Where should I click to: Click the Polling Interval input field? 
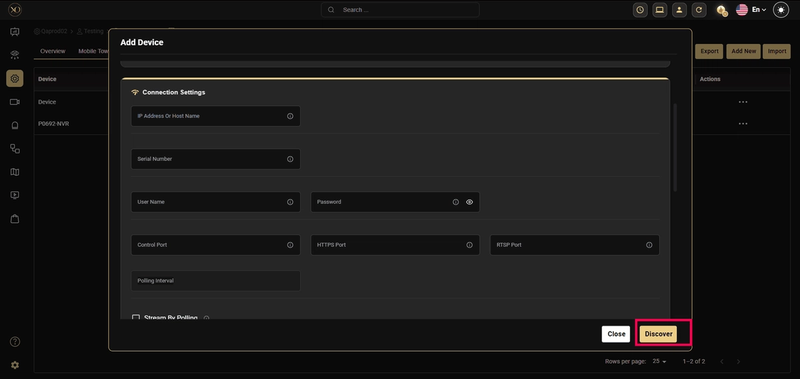tap(215, 281)
